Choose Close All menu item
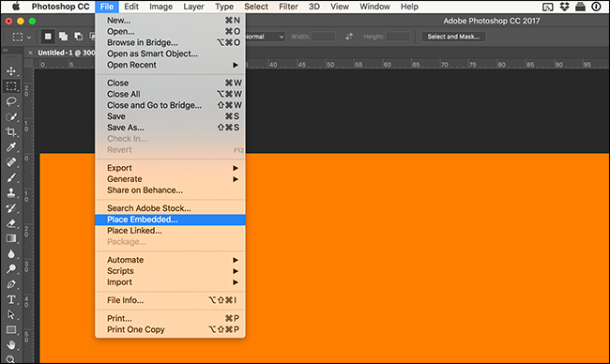 (x=170, y=94)
